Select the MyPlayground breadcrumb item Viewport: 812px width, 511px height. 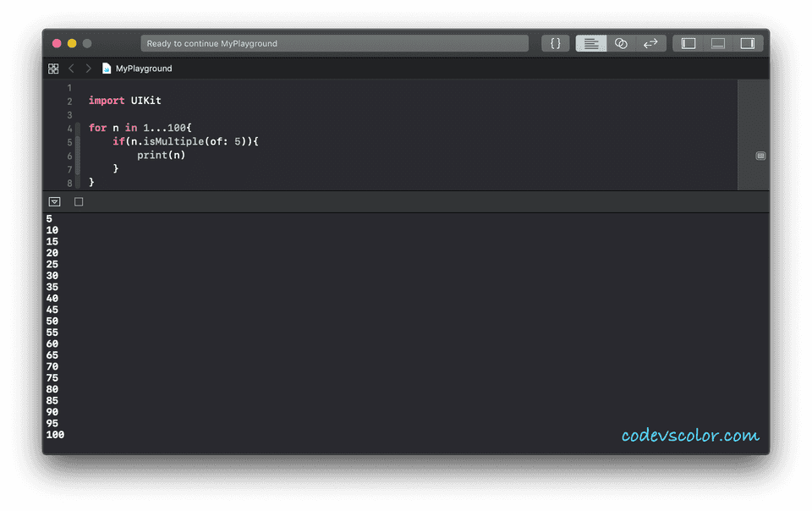click(144, 69)
